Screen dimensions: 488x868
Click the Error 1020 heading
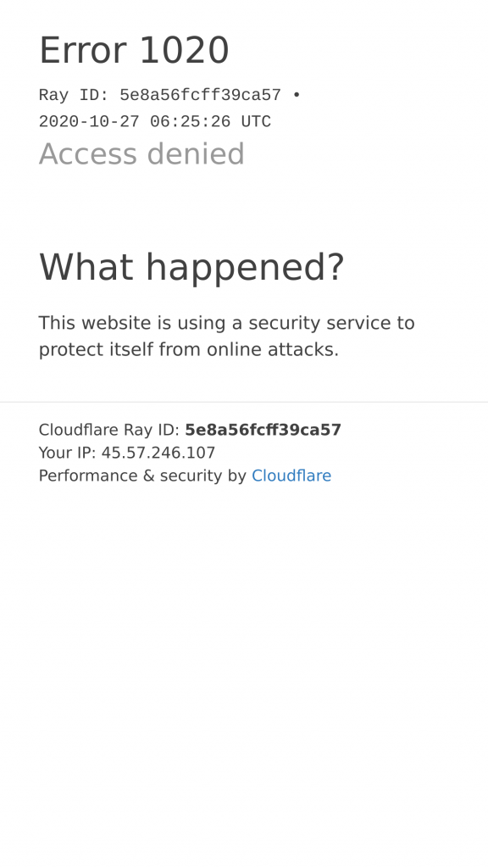134,50
